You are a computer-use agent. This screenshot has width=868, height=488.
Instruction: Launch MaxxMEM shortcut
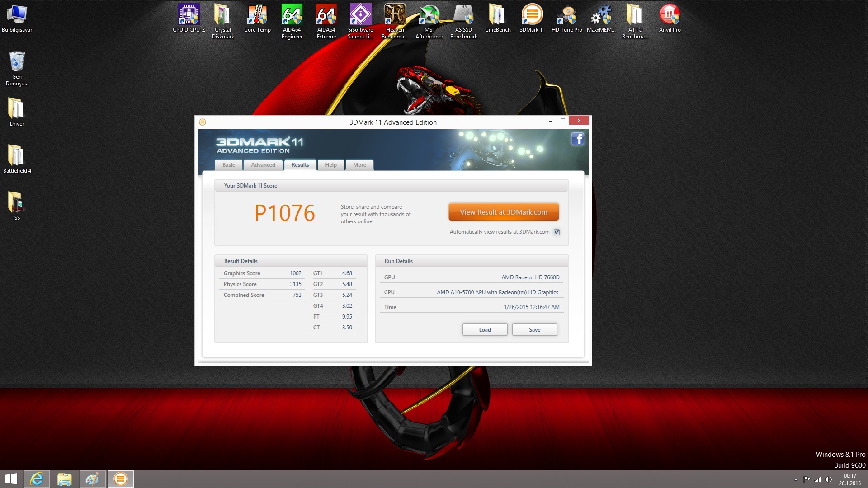pos(601,19)
